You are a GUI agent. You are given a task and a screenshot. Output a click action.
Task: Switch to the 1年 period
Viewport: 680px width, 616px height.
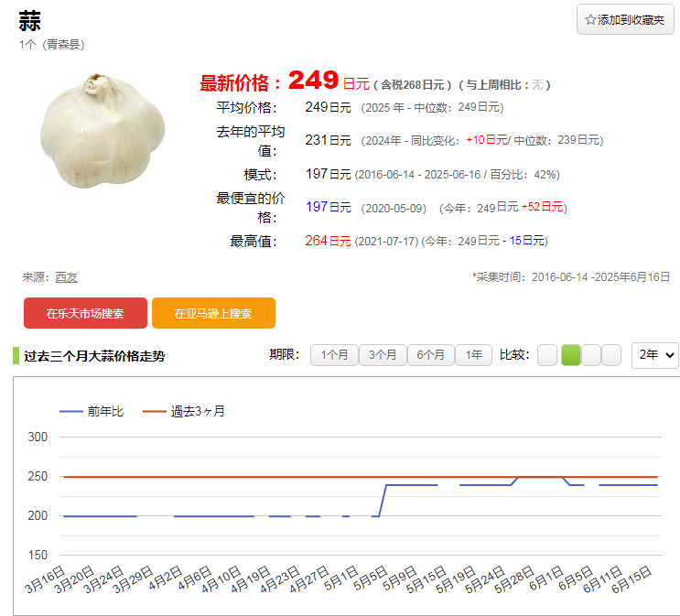(473, 355)
